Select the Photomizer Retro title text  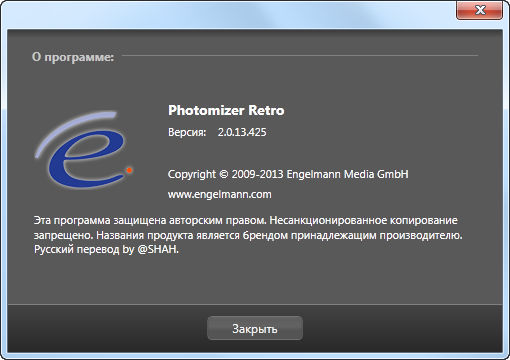click(x=226, y=110)
